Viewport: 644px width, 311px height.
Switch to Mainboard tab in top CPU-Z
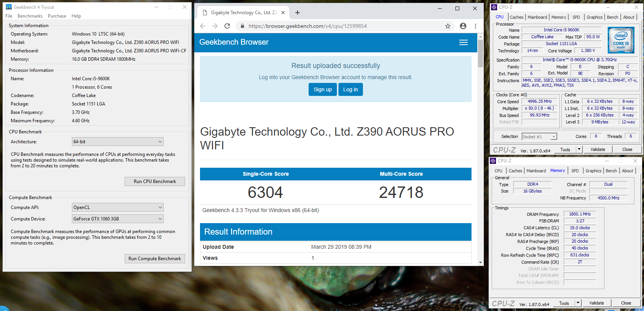coord(537,17)
